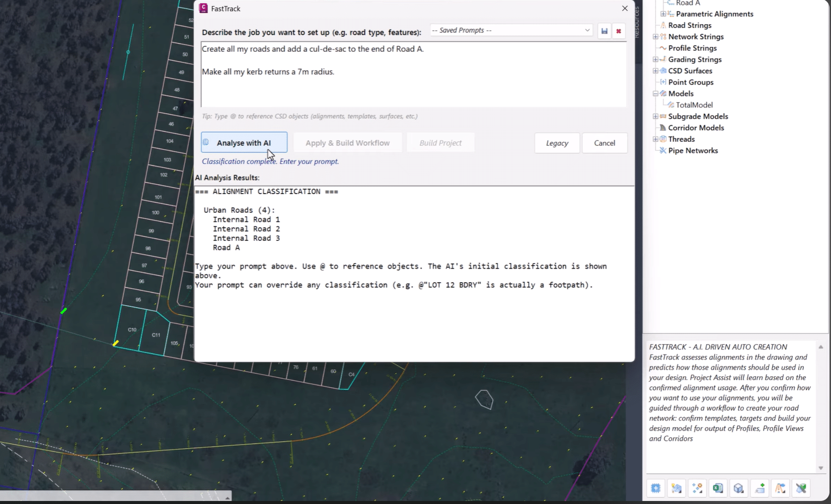This screenshot has width=831, height=504.
Task: Delete the saved prompt with the red X icon
Action: coord(619,31)
